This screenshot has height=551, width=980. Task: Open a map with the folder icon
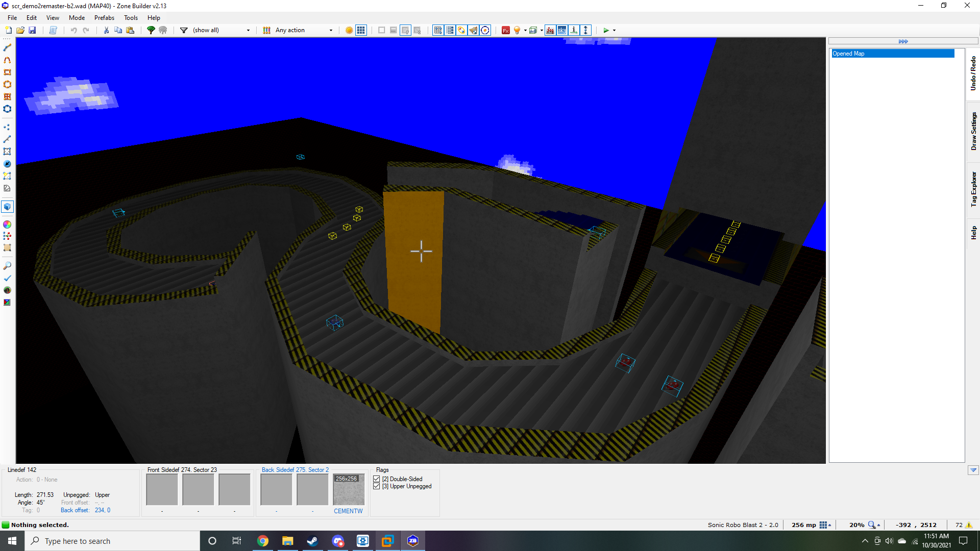[x=20, y=30]
